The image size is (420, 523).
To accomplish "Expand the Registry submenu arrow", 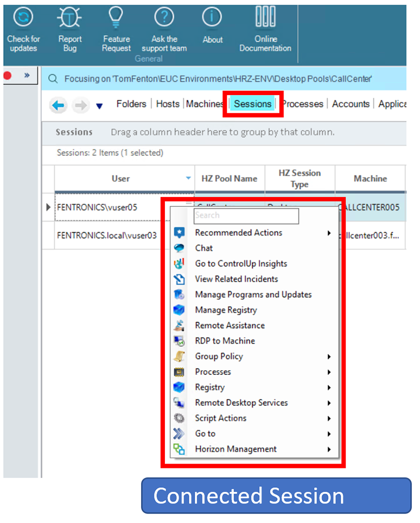I will tap(329, 387).
